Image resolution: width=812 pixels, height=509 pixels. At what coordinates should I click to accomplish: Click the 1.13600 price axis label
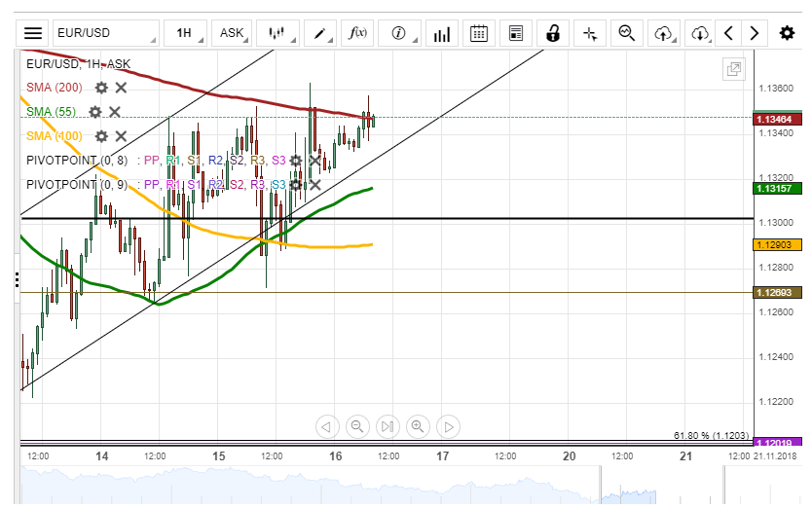tap(776, 89)
